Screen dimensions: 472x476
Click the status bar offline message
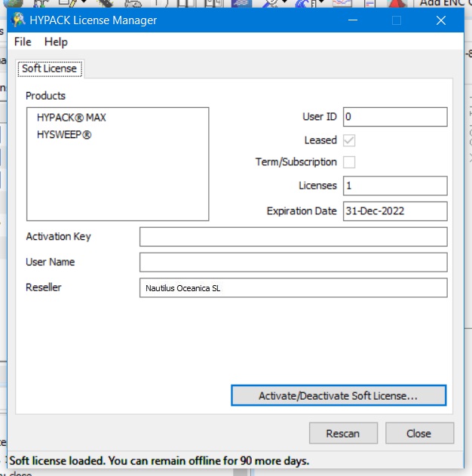[159, 461]
